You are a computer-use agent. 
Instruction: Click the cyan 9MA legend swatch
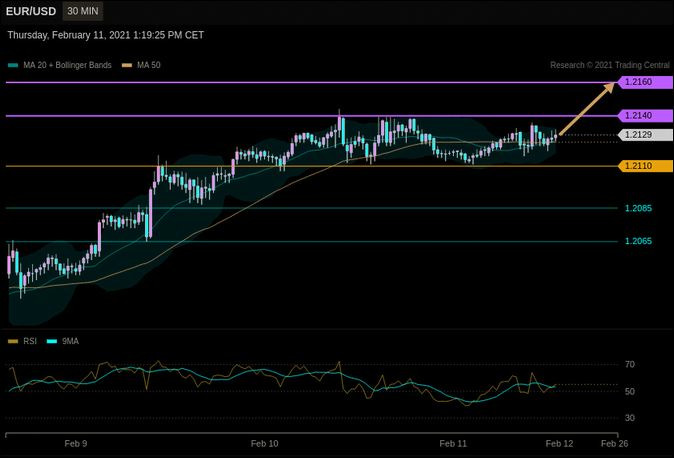click(52, 341)
